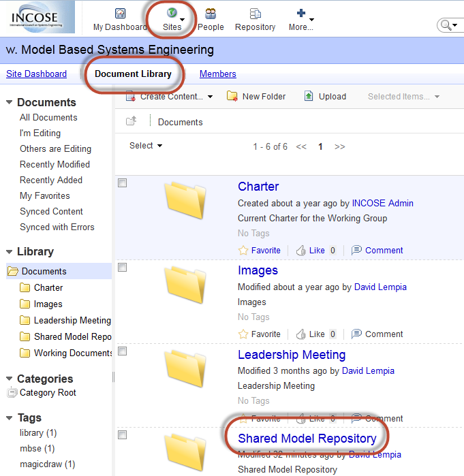Click the Sites globe icon
464x476 pixels.
tap(172, 13)
